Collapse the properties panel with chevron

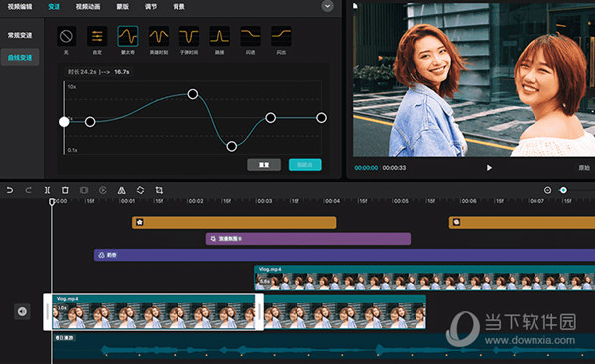pos(327,6)
